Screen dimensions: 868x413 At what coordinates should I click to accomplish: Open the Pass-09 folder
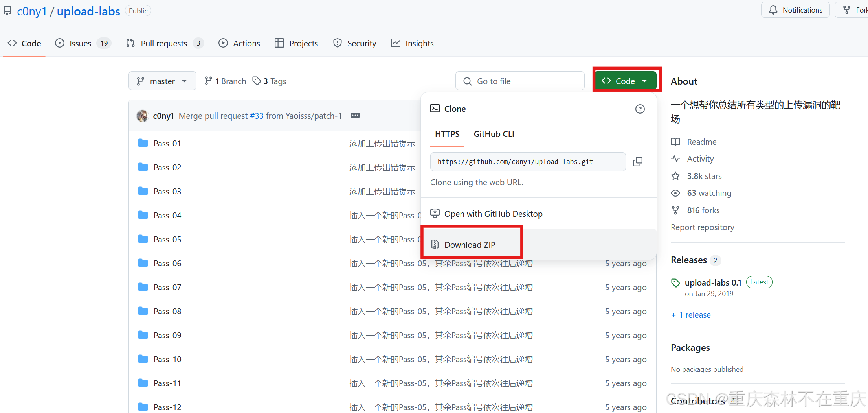[x=167, y=336]
